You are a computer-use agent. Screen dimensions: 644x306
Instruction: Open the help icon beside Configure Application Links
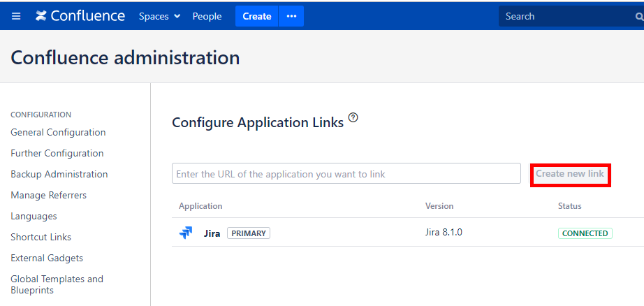tap(353, 118)
